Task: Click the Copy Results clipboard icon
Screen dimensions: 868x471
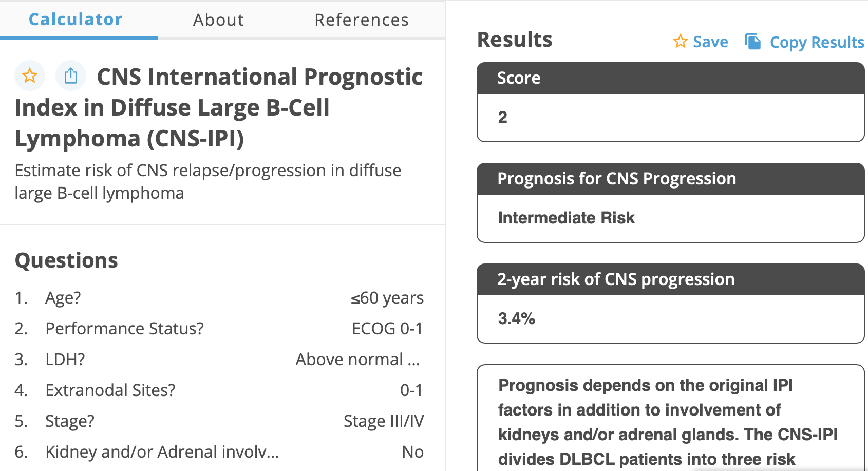Action: (x=753, y=42)
